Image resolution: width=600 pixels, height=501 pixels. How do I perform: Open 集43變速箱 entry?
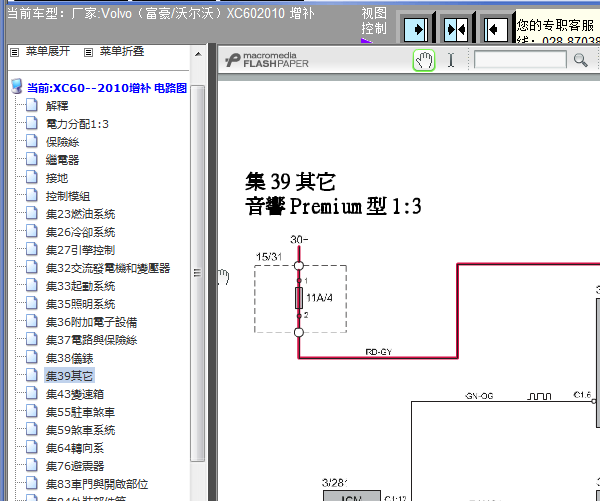75,394
